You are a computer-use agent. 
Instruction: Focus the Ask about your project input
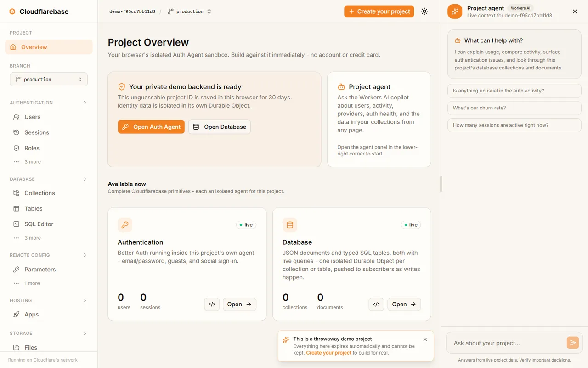click(507, 343)
